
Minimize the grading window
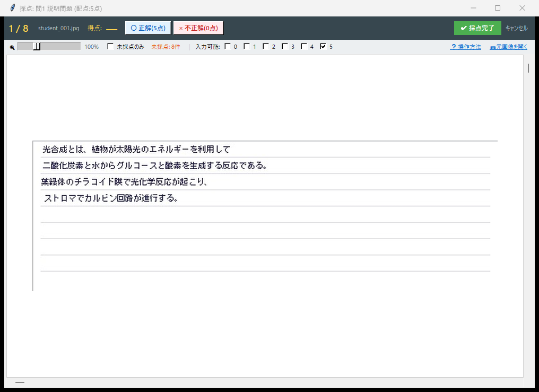(x=473, y=8)
